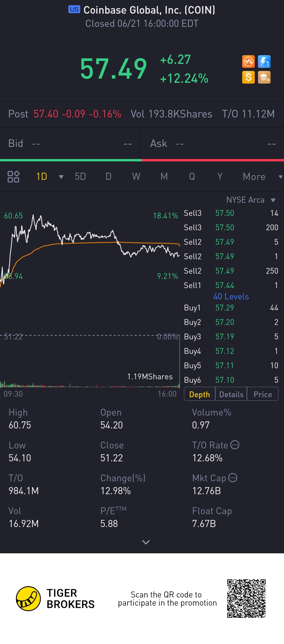Tap the Change(%) 12.98% value
The image size is (284, 644).
[116, 491]
